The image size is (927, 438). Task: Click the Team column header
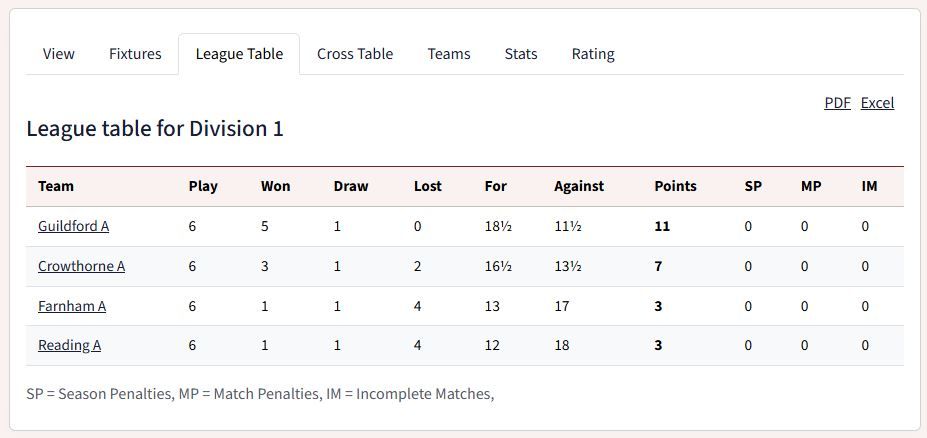click(56, 186)
